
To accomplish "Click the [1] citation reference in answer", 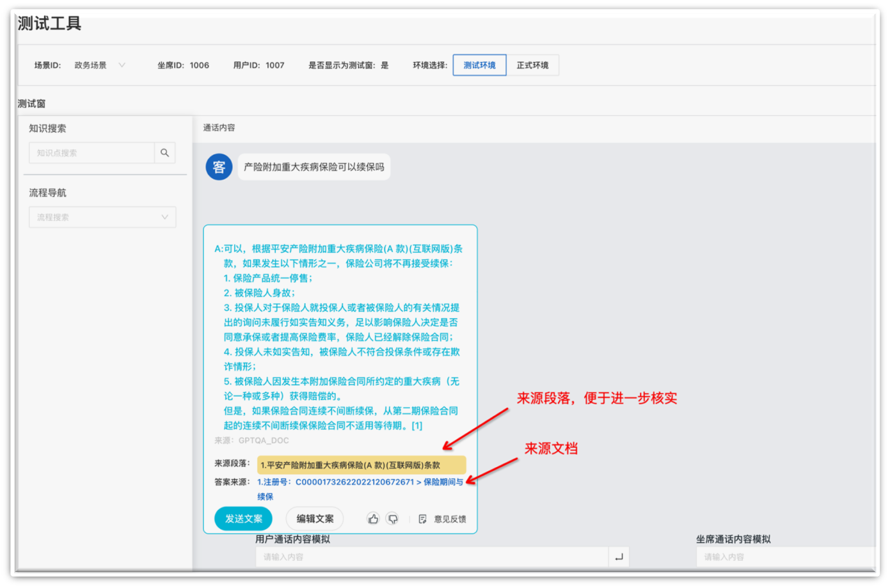I will 417,426.
